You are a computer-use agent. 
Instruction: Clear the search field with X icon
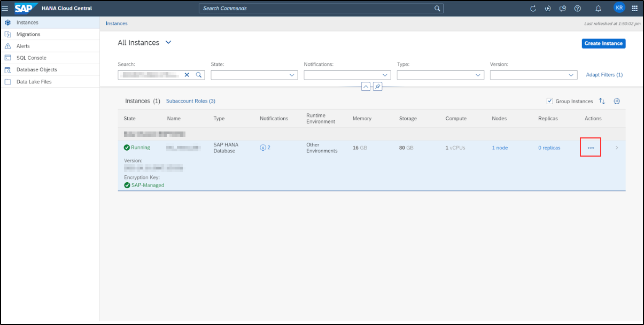(x=187, y=75)
